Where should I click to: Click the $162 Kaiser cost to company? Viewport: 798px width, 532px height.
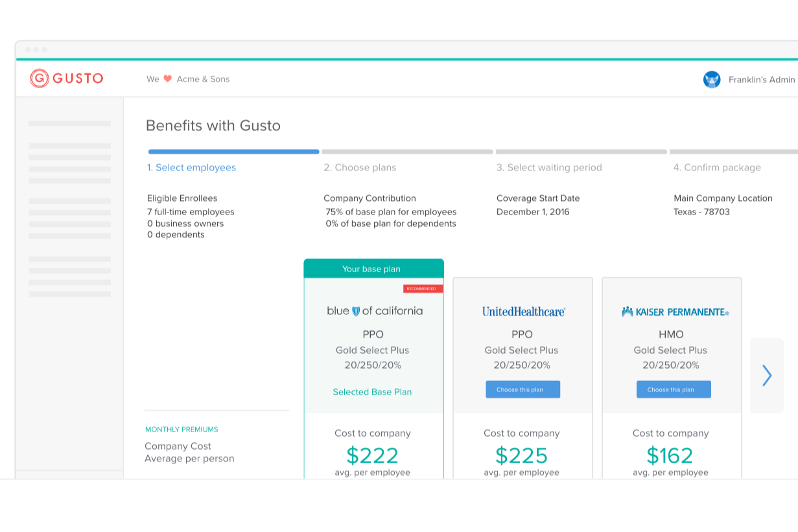click(670, 456)
